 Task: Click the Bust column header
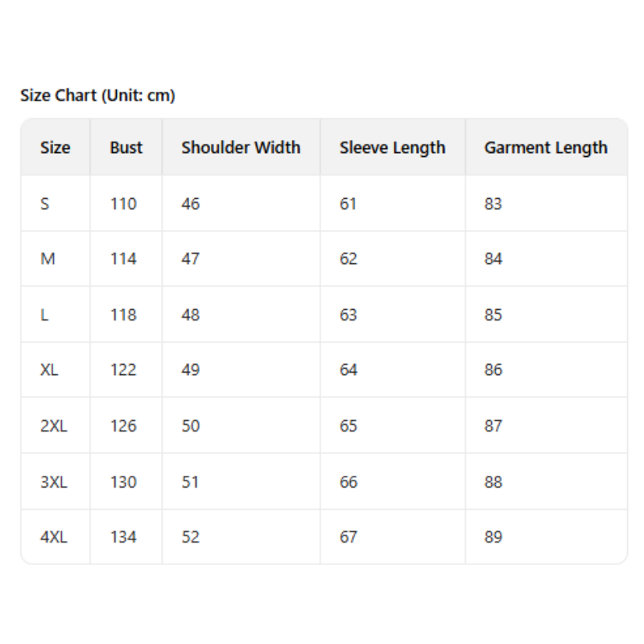pos(126,147)
